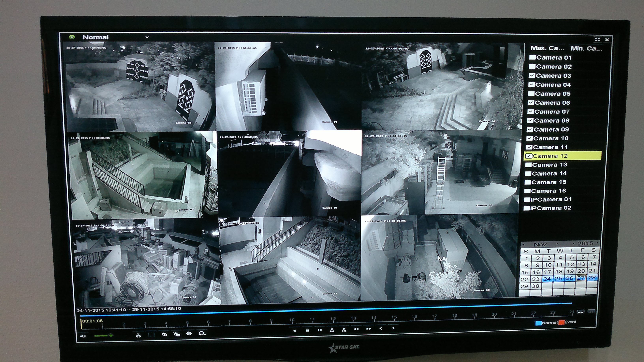
Task: Click the scissors clip-video icon
Action: click(138, 335)
